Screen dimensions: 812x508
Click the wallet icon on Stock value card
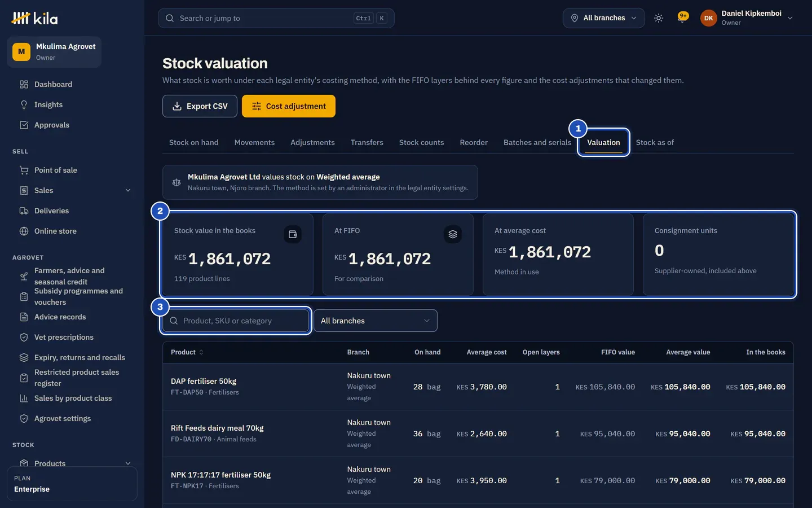(293, 234)
